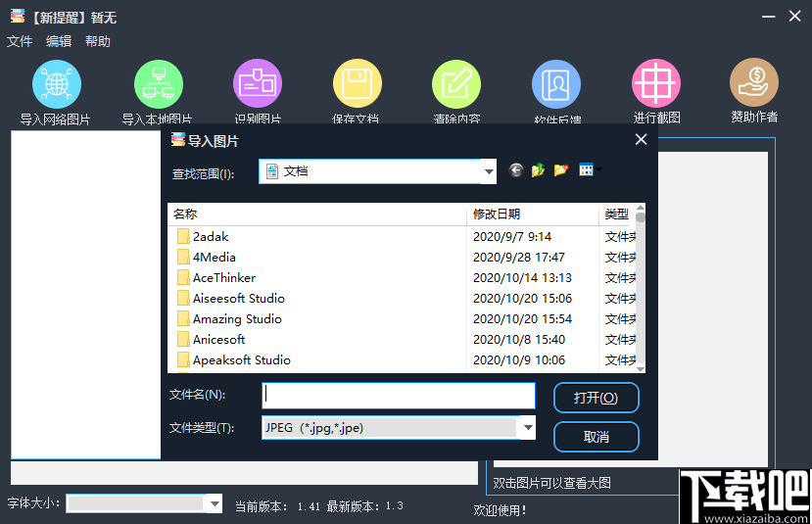Sort by the 修改日期 column header

(533, 214)
